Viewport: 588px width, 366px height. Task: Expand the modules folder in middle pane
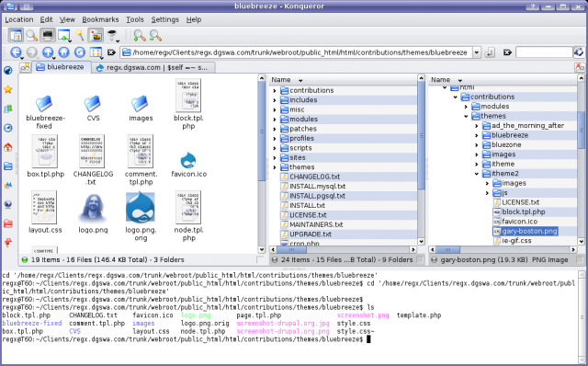275,120
